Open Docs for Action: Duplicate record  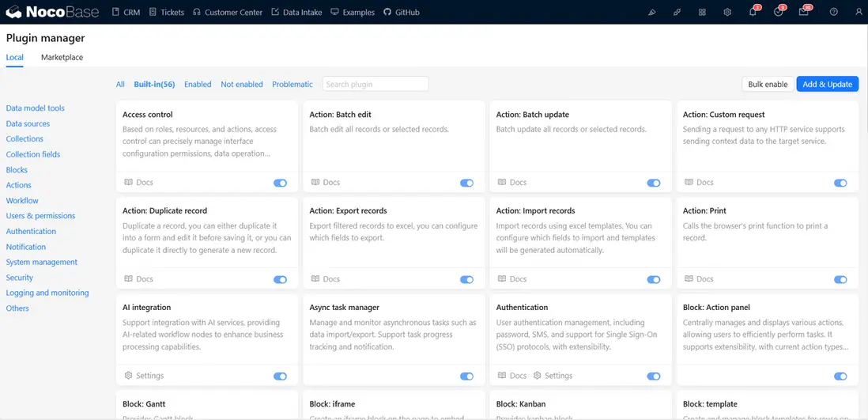click(139, 278)
